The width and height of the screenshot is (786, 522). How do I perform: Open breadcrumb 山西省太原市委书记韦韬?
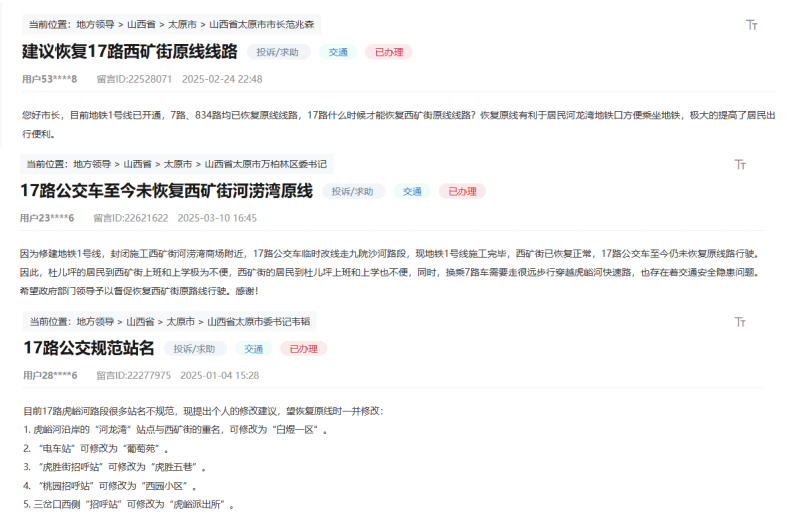click(x=259, y=321)
